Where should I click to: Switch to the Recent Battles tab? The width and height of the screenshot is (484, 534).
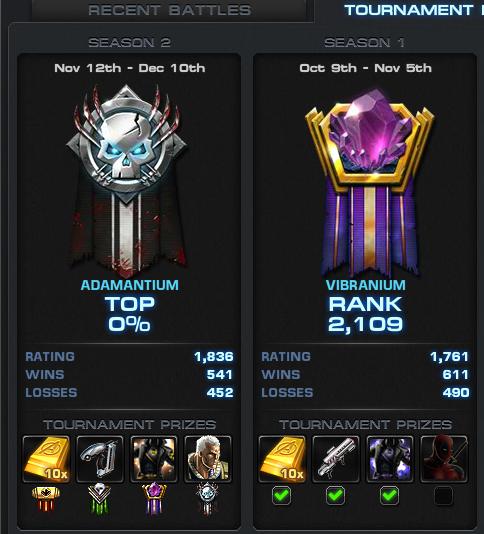(170, 10)
